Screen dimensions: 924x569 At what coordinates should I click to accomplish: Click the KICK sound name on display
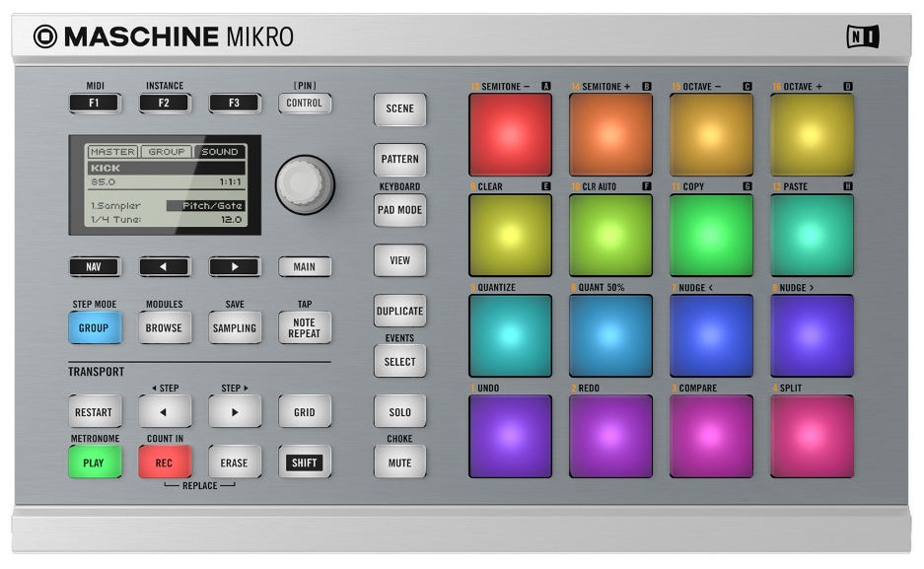coord(107,168)
